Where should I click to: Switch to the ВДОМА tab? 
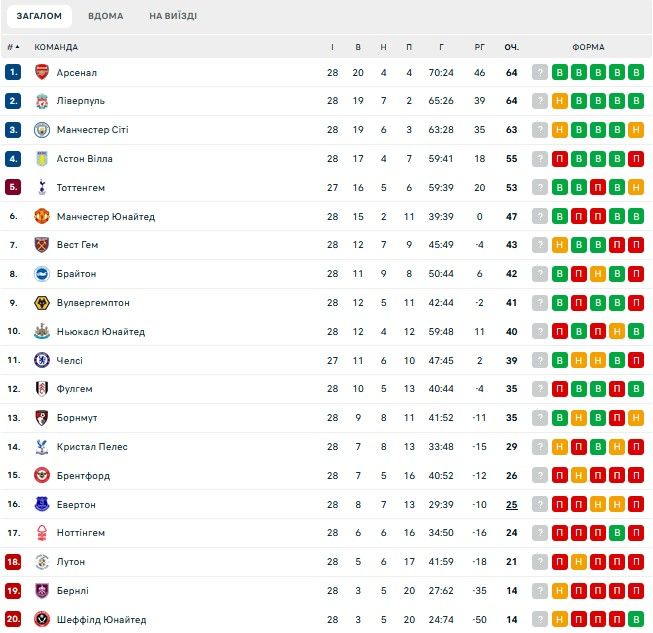point(105,16)
